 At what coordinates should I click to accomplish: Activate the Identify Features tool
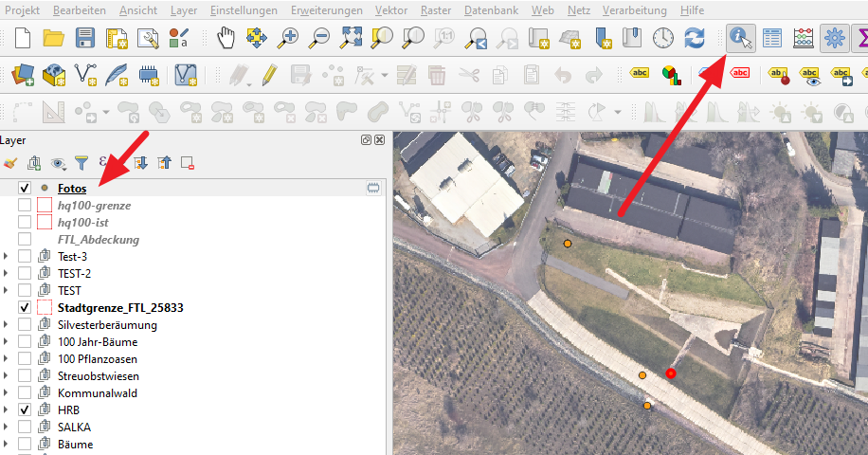[x=741, y=39]
